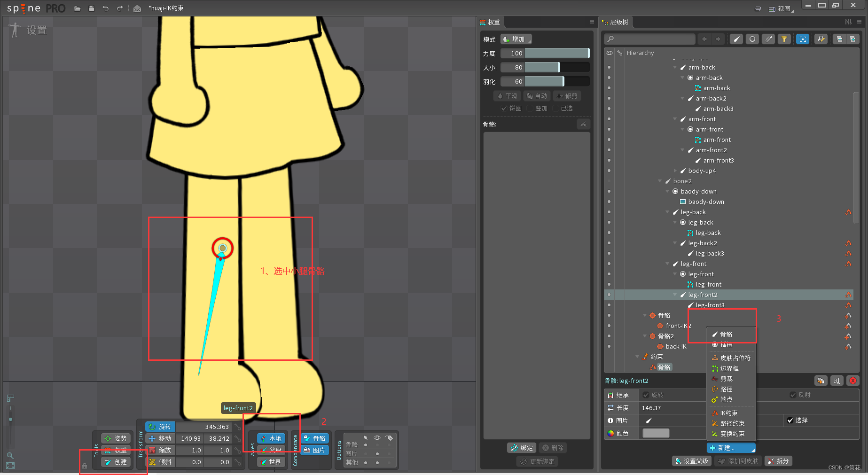Collapse the 约束 constraints node
This screenshot has width=868, height=475.
tap(637, 357)
